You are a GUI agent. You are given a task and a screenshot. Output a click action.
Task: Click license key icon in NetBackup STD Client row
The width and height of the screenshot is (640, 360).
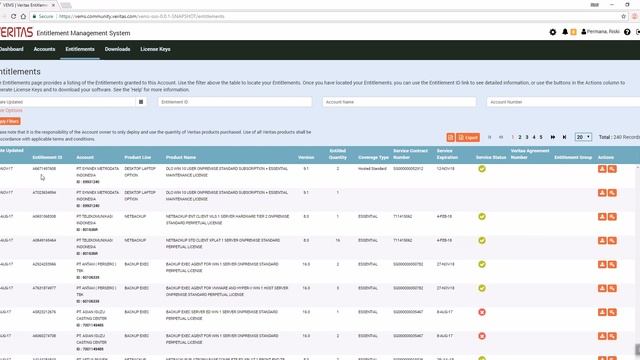(612, 240)
